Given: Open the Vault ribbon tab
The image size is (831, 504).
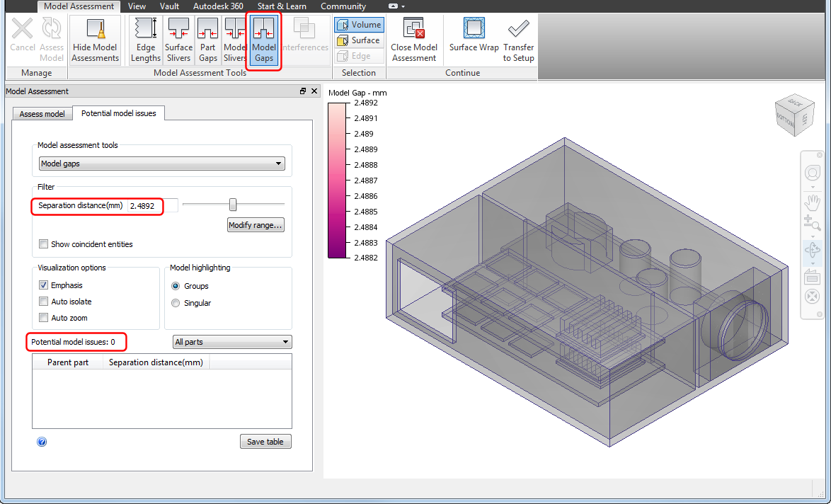Looking at the screenshot, I should tap(170, 6).
